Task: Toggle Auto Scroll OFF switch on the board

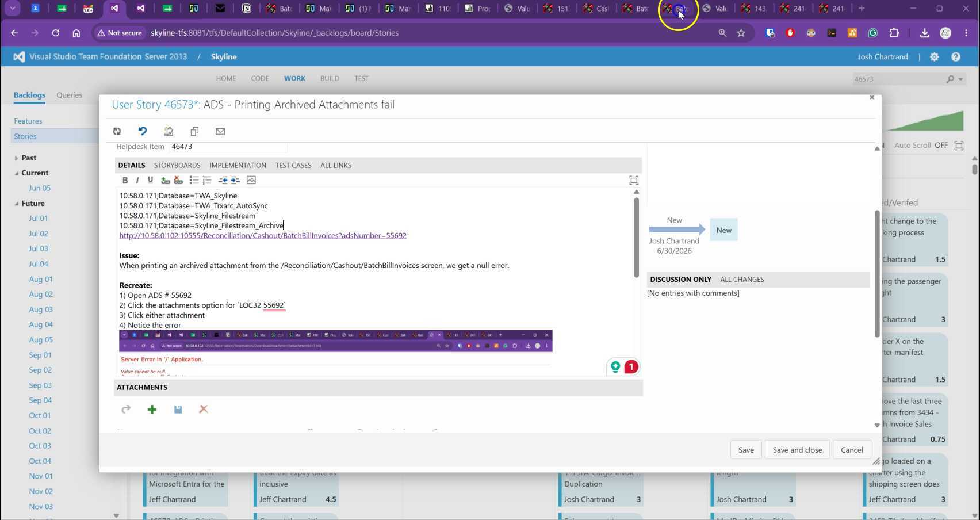Action: 941,146
